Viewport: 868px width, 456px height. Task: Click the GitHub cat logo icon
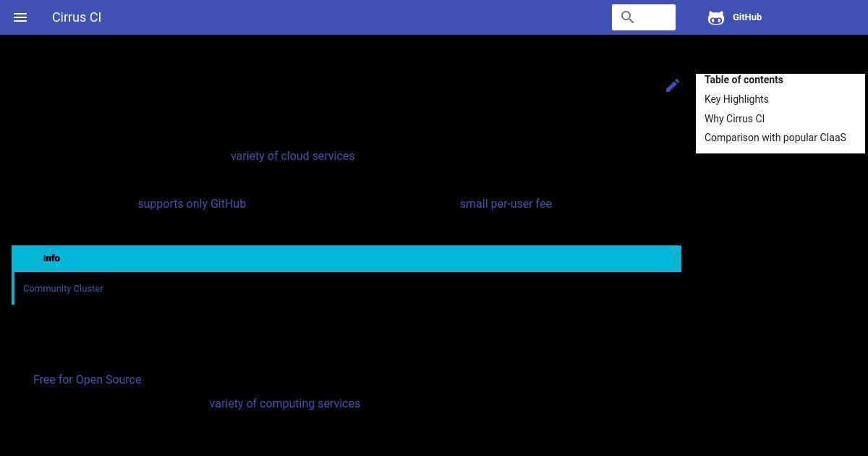pyautogui.click(x=716, y=17)
